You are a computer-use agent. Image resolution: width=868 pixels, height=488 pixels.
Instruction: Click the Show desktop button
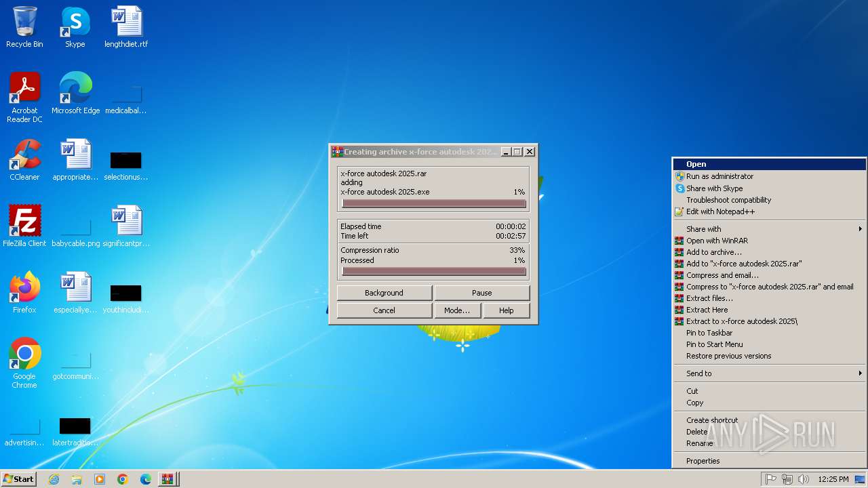tap(861, 479)
